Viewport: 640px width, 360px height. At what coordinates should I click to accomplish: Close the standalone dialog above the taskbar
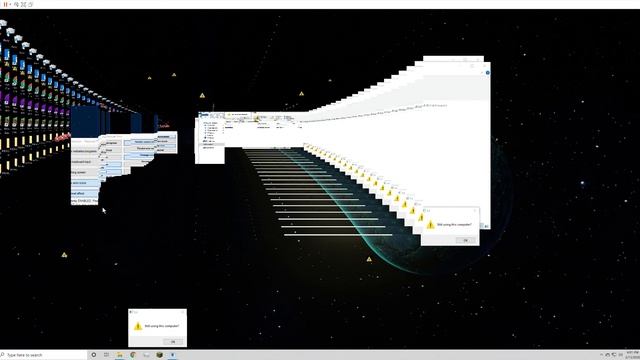tap(183, 312)
